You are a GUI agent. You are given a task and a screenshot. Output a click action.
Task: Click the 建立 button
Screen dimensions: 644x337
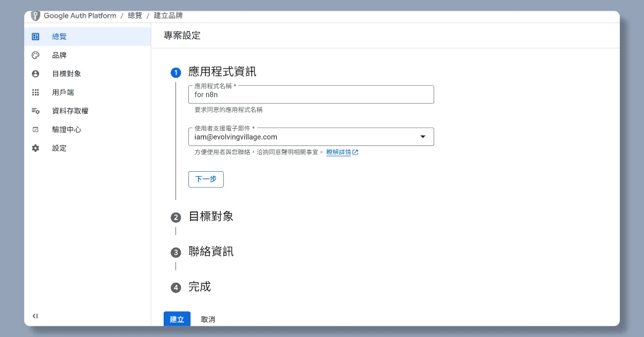pos(177,319)
